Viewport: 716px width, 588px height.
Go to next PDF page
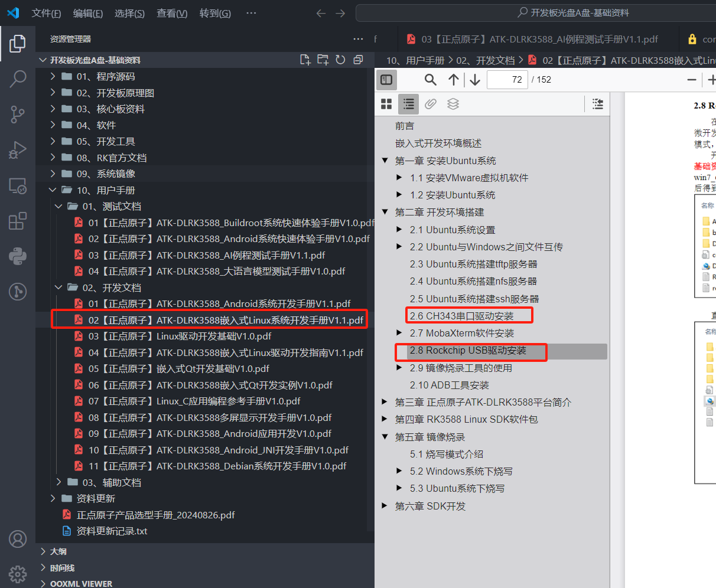(x=475, y=80)
